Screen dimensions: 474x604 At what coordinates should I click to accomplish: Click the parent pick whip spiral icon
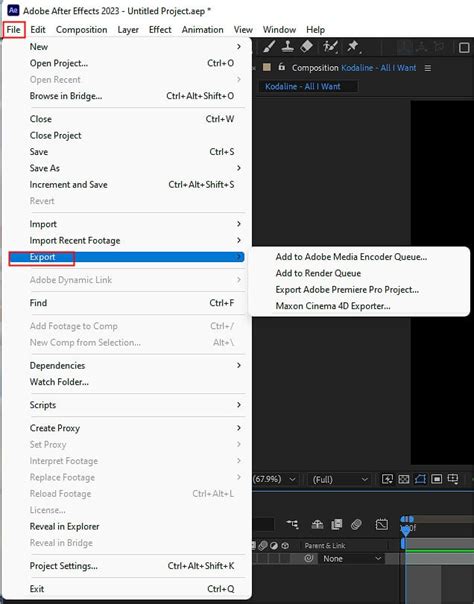coord(308,558)
